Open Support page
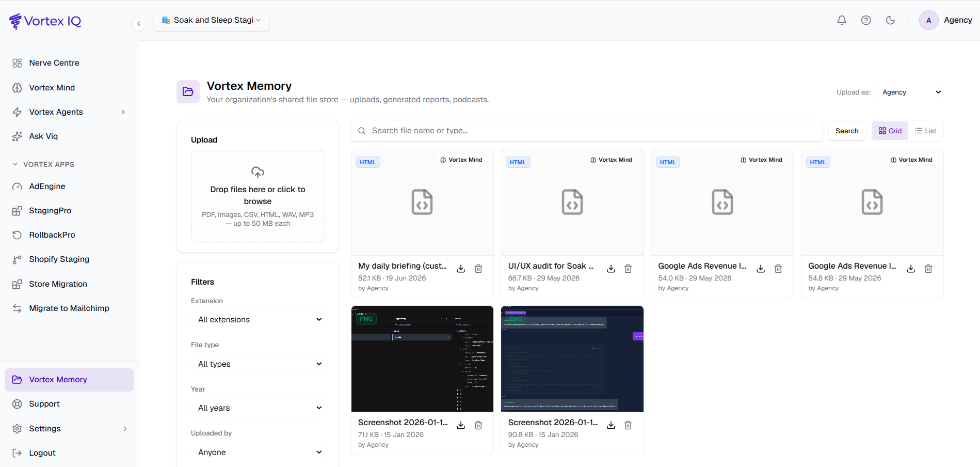The width and height of the screenshot is (980, 467). [x=70, y=404]
